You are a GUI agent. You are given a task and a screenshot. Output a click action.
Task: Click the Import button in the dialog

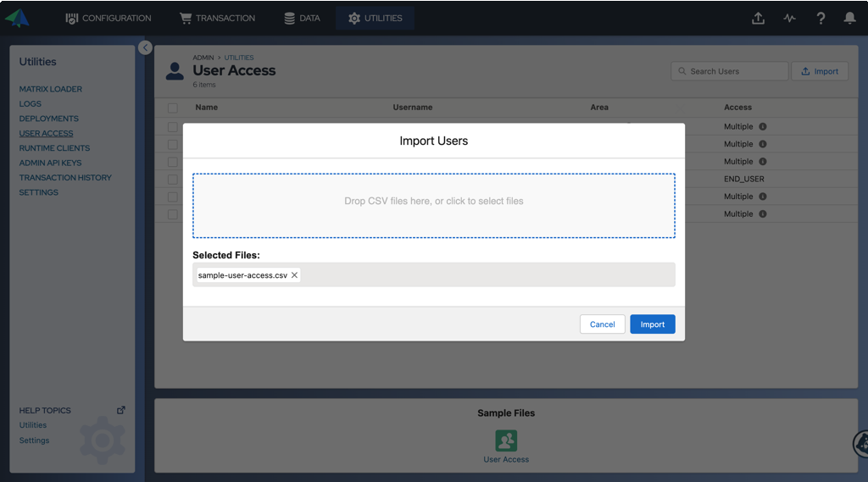(x=652, y=324)
